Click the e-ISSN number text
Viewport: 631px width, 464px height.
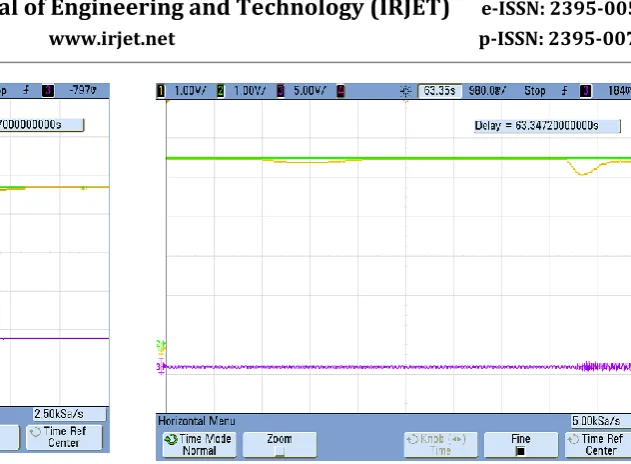pos(556,9)
